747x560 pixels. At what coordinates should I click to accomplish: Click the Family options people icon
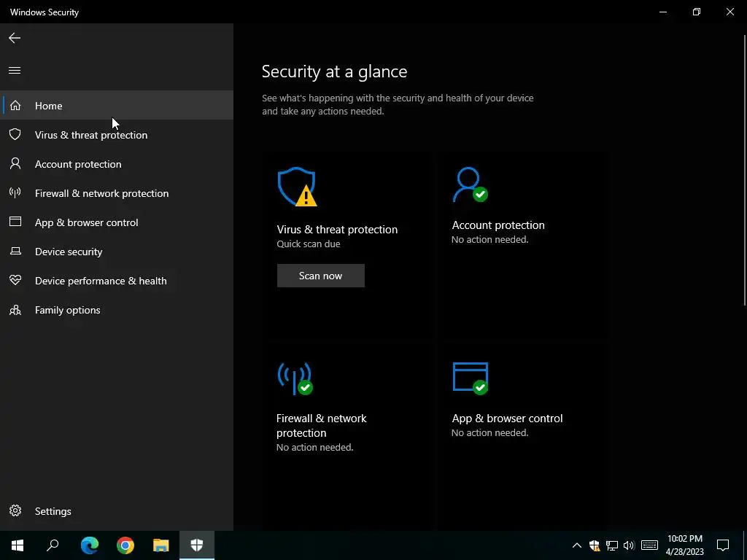click(x=15, y=310)
